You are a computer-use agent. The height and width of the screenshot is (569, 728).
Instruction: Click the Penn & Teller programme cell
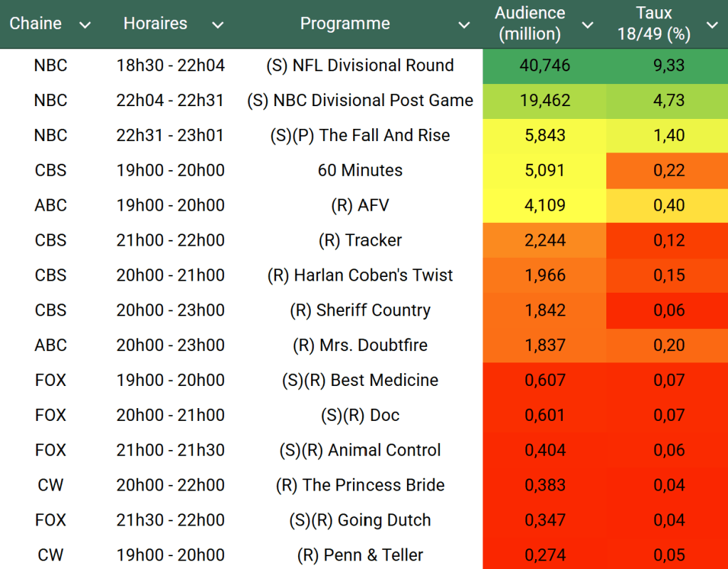(360, 555)
